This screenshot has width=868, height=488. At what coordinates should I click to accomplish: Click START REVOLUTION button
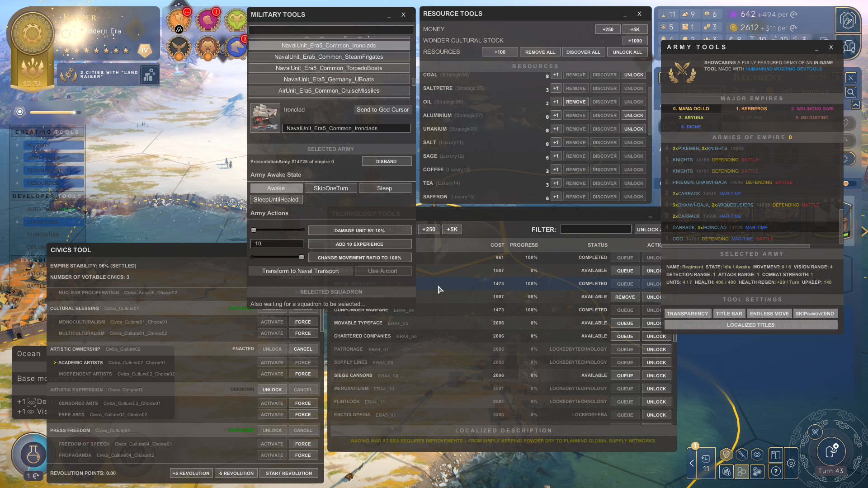pyautogui.click(x=288, y=473)
